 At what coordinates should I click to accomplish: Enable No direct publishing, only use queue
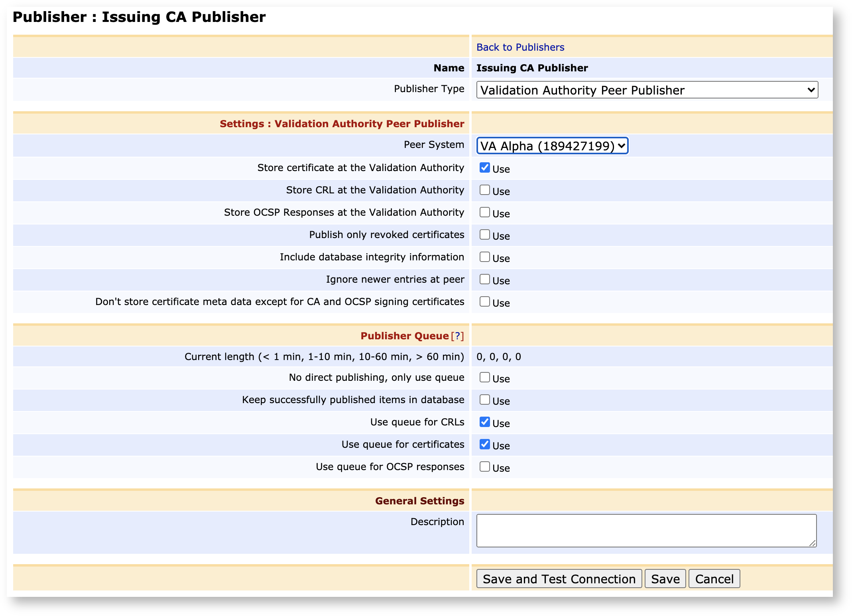point(484,377)
